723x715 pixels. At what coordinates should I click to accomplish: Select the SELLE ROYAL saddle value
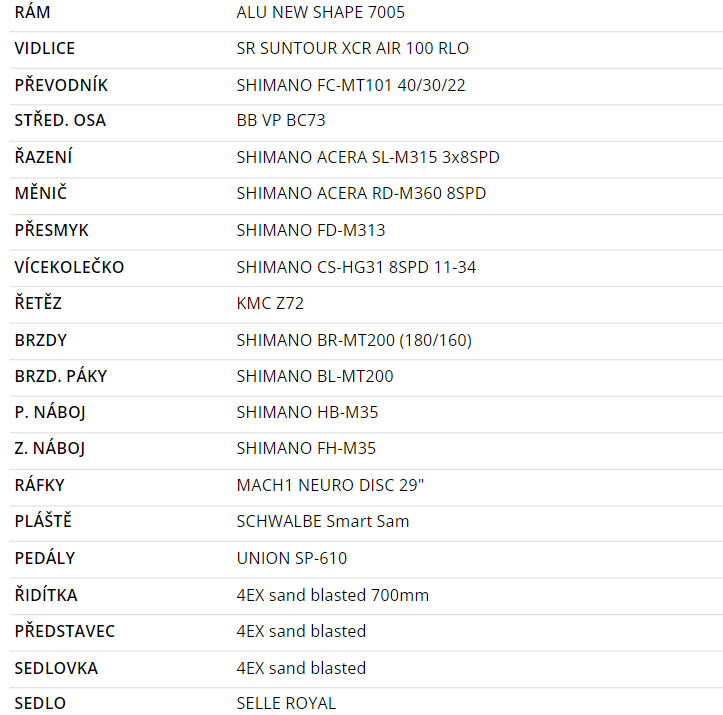(x=286, y=703)
